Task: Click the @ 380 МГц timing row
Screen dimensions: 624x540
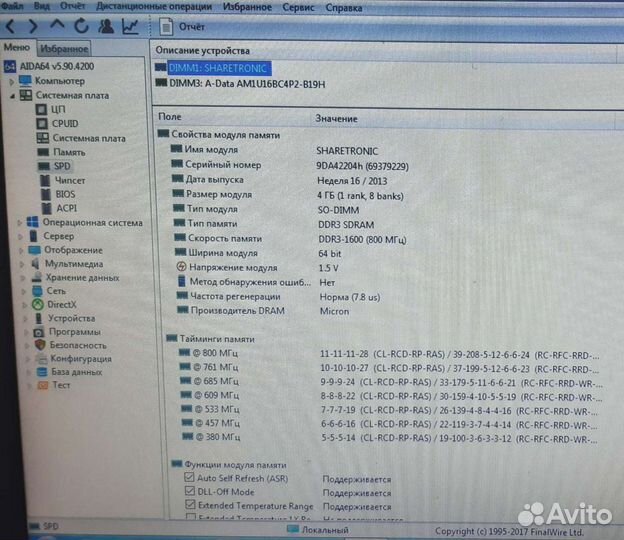Action: tap(388, 438)
